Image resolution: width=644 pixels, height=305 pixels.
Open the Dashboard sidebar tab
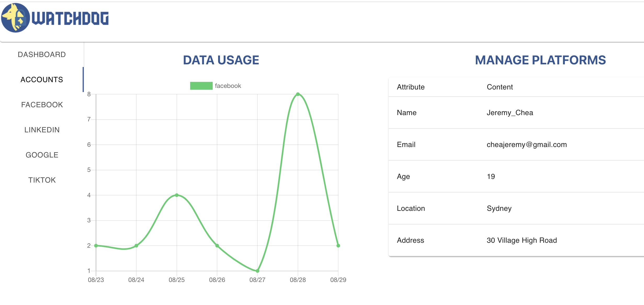[42, 54]
